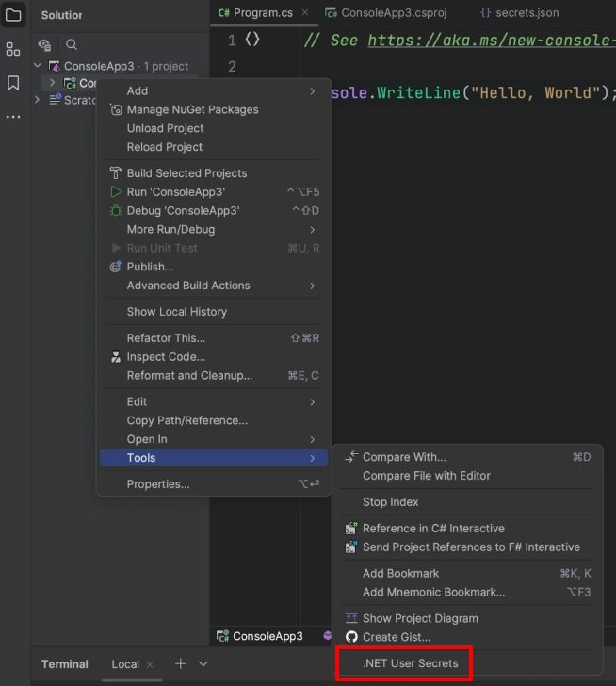Click the Terminal panel title
616x686 pixels.
65,664
